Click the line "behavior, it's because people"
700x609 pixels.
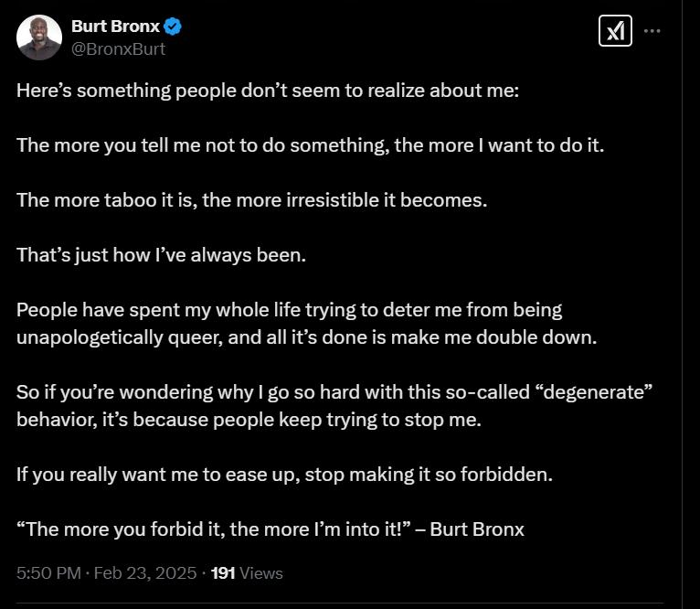[249, 420]
